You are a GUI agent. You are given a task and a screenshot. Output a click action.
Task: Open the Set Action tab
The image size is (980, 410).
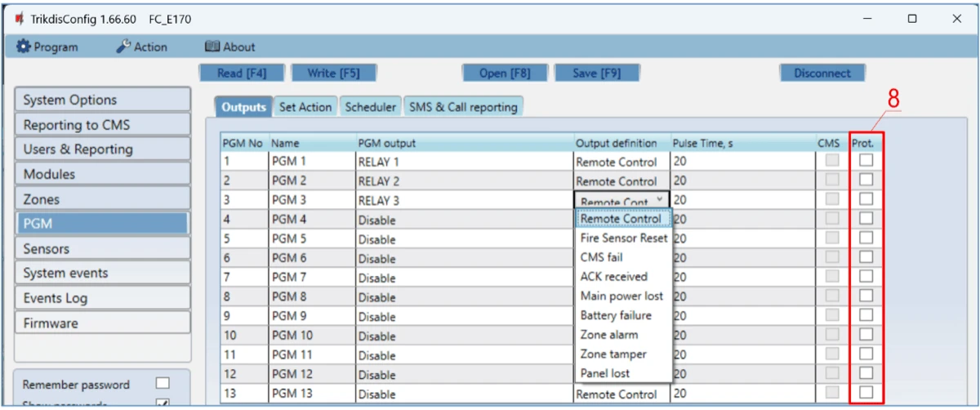[x=305, y=107]
